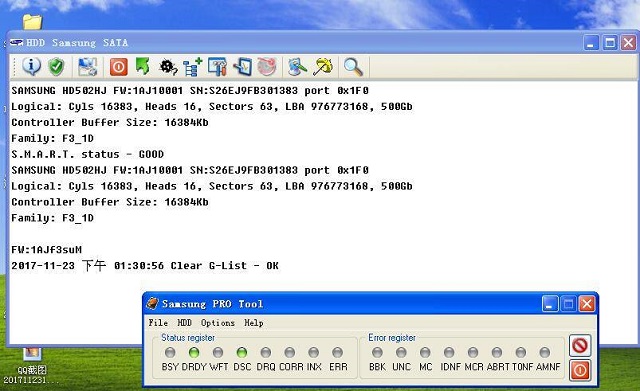Click red power button in Samsung PRO Tool

click(580, 370)
